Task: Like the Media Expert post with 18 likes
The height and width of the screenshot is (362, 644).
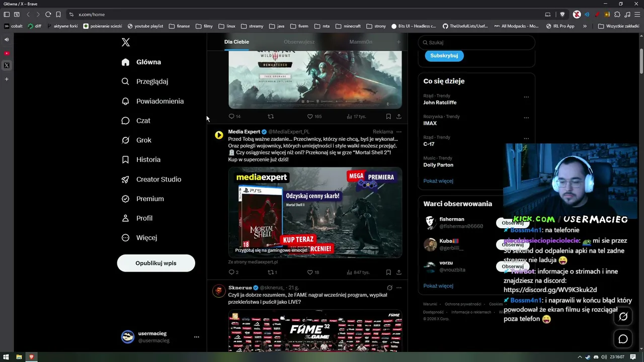Action: click(313, 272)
